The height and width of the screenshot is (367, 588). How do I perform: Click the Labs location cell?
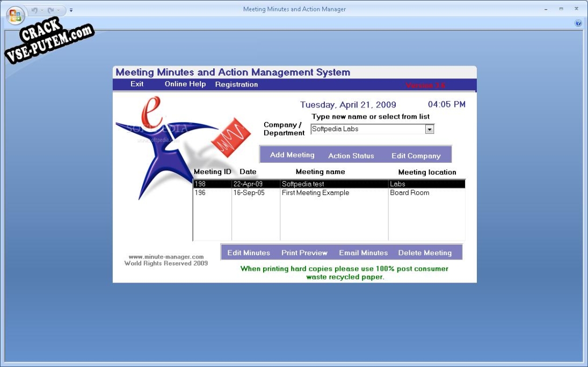click(427, 184)
